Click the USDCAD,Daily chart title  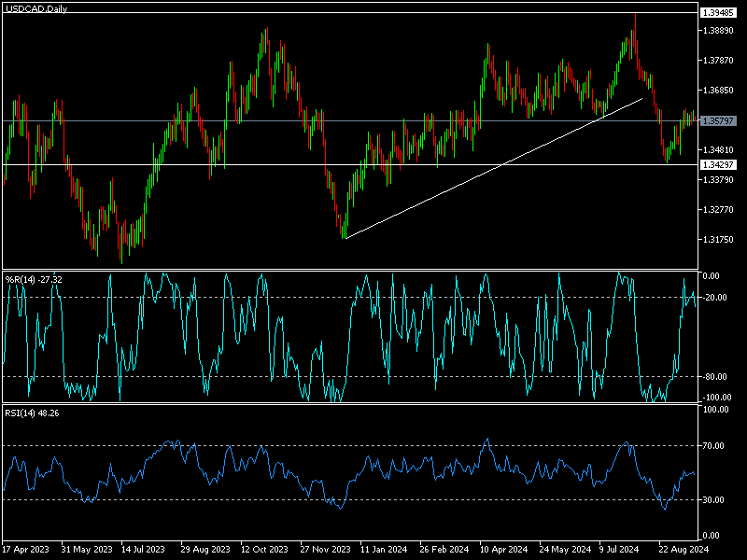(36, 9)
